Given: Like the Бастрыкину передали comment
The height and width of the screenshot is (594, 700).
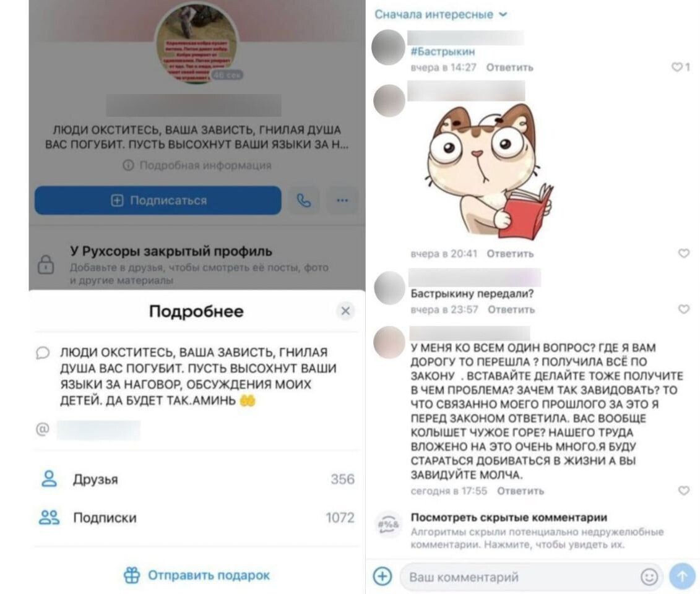Looking at the screenshot, I should click(x=684, y=309).
